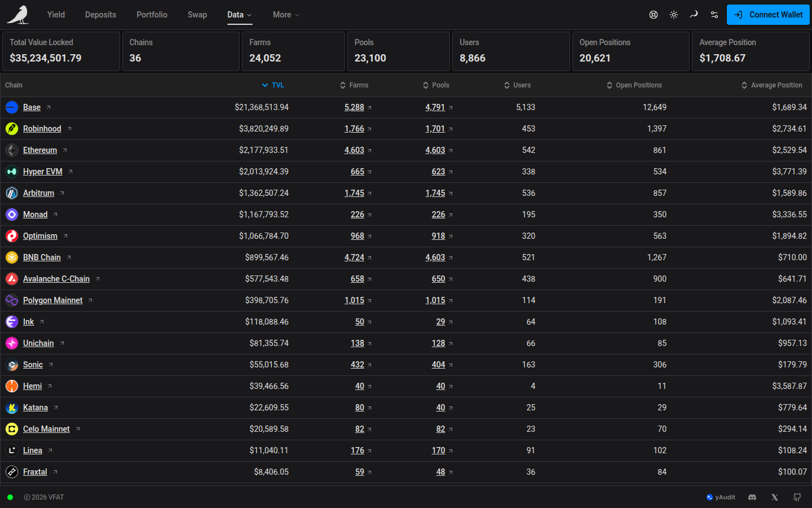The height and width of the screenshot is (508, 812).
Task: Click the Hyper EVM chain logo icon
Action: pos(12,172)
